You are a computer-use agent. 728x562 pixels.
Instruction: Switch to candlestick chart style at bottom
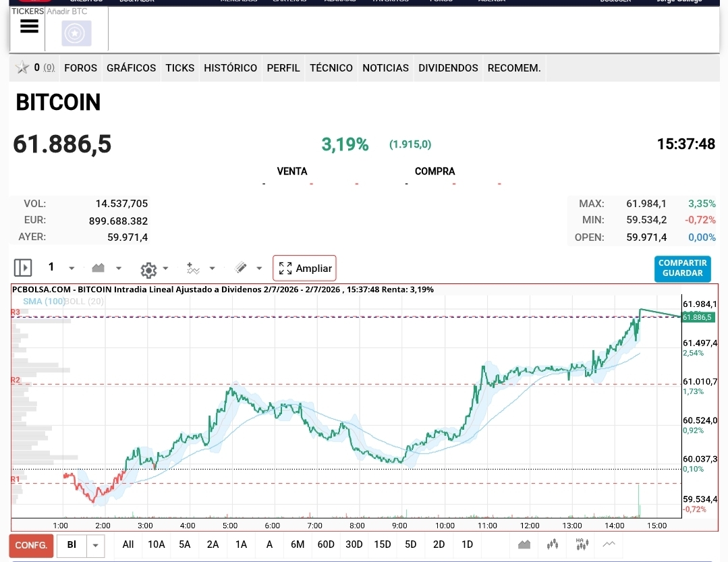[553, 544]
